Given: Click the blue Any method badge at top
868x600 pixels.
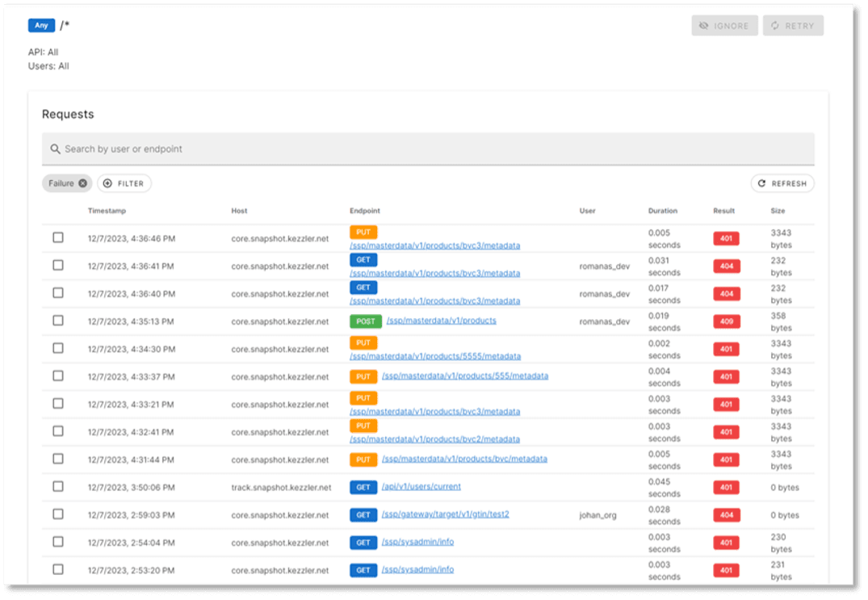Looking at the screenshot, I should 41,26.
